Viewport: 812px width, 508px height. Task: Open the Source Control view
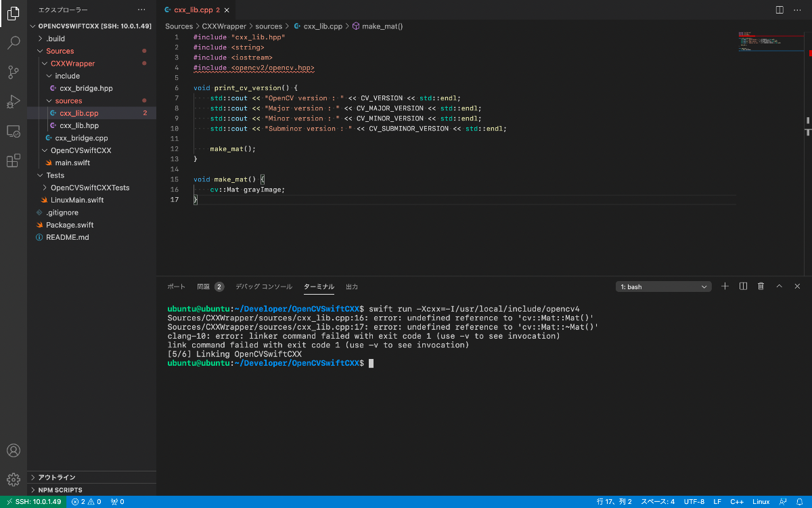pos(13,72)
